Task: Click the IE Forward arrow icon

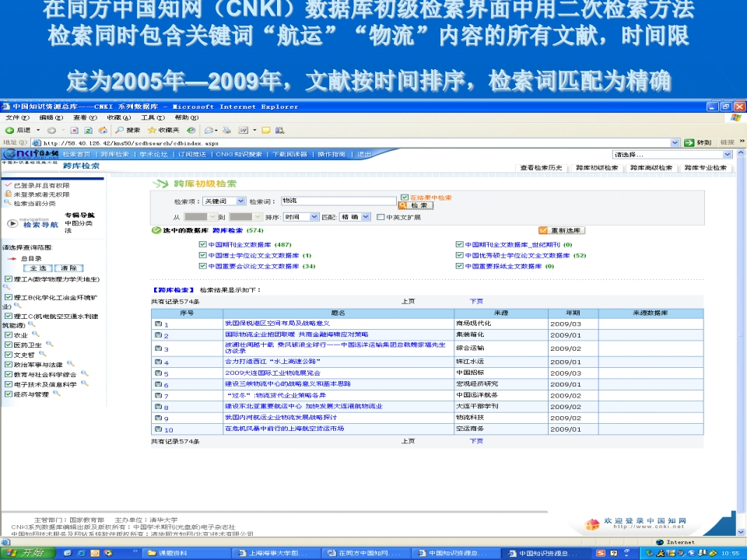Action: 51,130
